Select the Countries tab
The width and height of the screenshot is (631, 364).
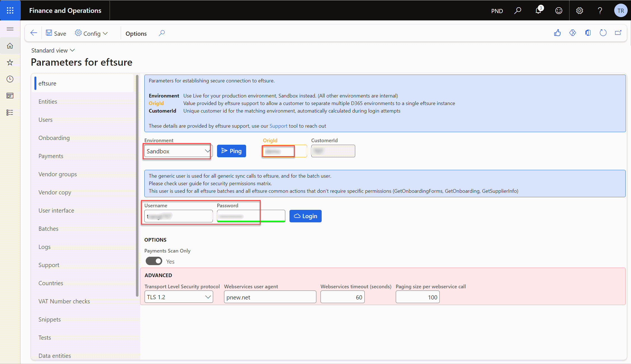pyautogui.click(x=83, y=283)
